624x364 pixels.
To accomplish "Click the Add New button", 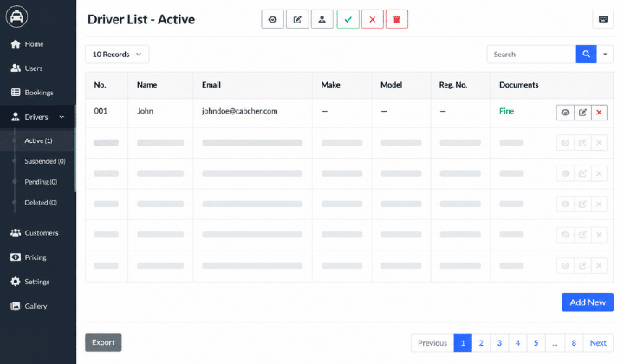I will (x=588, y=302).
